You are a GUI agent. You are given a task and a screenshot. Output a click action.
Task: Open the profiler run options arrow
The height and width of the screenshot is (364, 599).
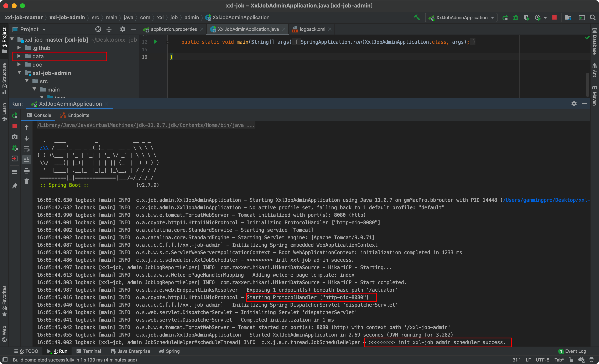click(545, 18)
